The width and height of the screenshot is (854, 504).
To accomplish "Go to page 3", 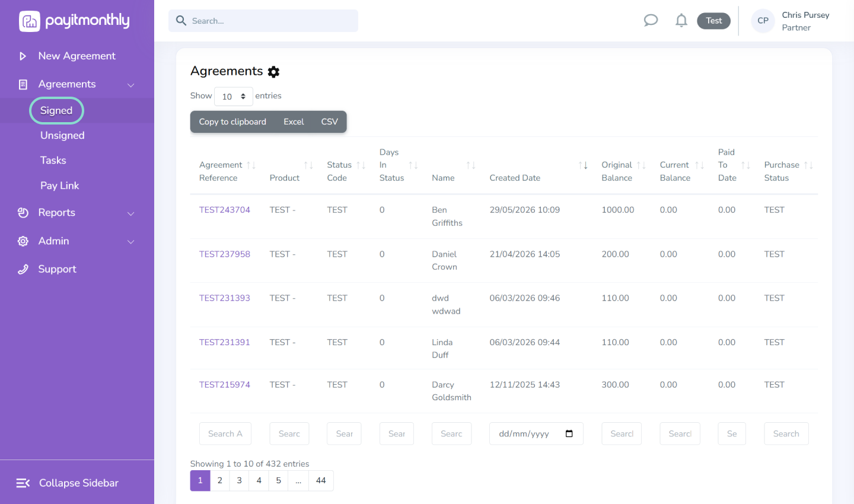I will click(240, 481).
